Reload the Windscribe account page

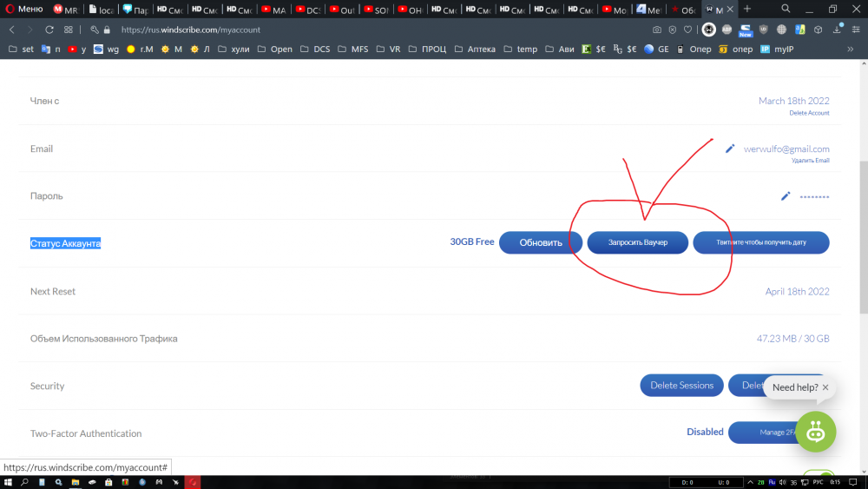click(x=49, y=30)
